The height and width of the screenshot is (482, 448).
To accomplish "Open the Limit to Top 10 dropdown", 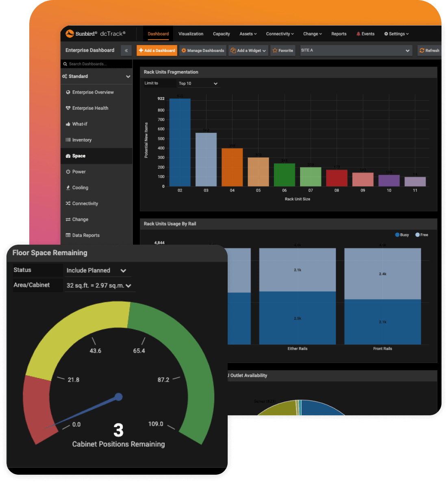I will tap(198, 83).
